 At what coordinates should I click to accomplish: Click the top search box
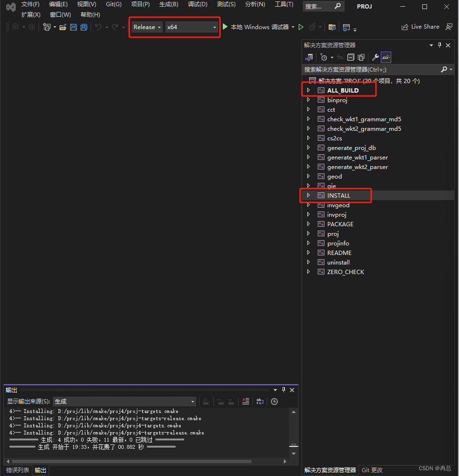(x=323, y=6)
